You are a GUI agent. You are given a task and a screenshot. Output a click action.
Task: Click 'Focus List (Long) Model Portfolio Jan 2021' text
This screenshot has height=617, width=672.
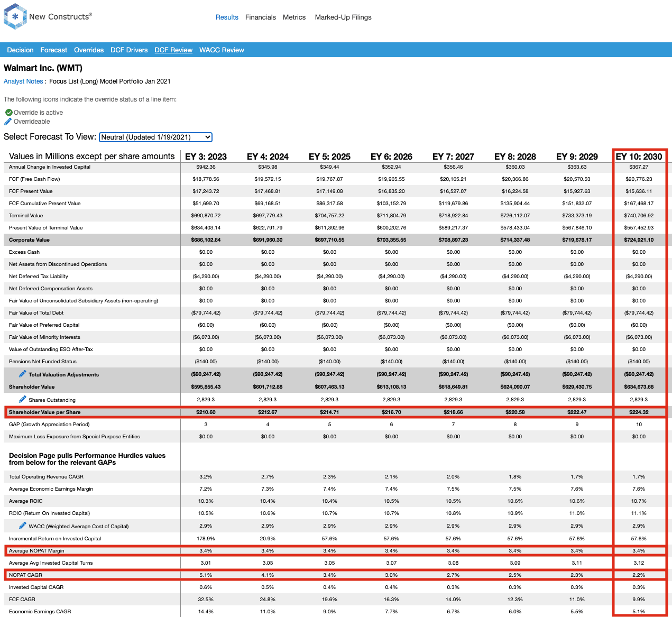tap(110, 81)
